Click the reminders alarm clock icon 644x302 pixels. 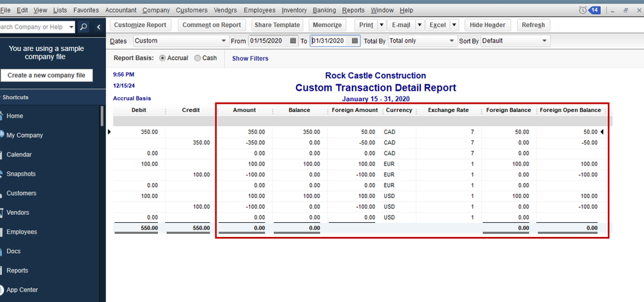(x=583, y=10)
